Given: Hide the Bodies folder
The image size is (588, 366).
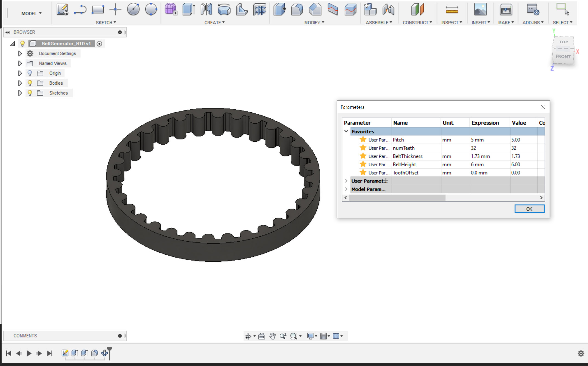Looking at the screenshot, I should (30, 83).
